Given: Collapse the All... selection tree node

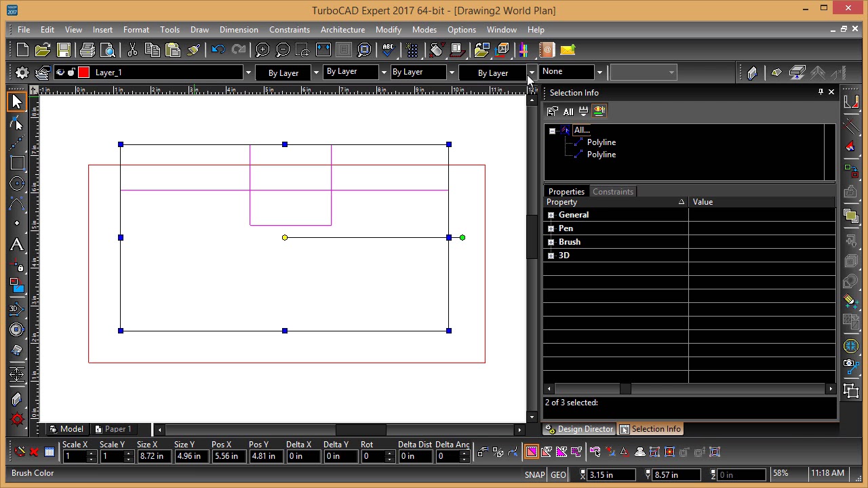Looking at the screenshot, I should (x=552, y=131).
